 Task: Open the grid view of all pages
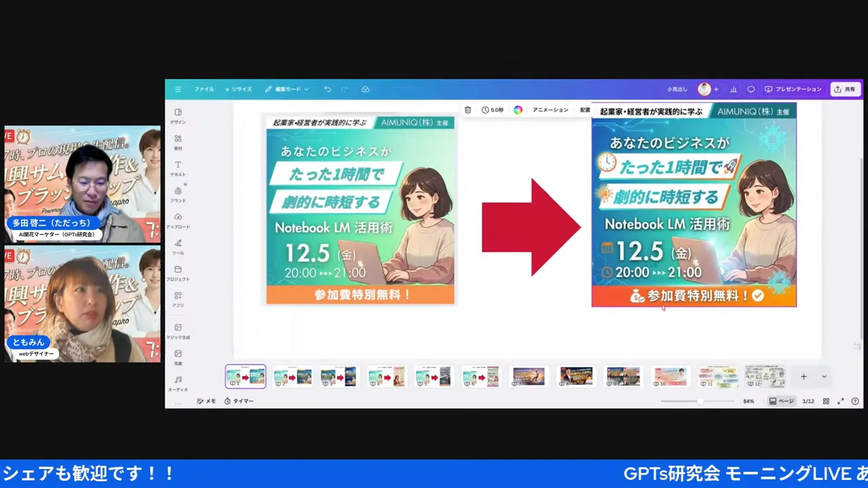[826, 401]
